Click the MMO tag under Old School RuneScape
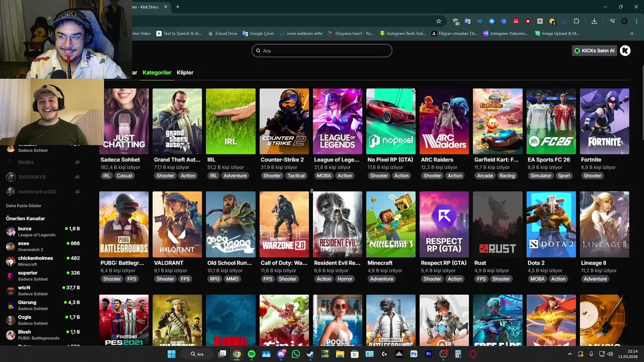The width and height of the screenshot is (644, 362). [x=232, y=279]
